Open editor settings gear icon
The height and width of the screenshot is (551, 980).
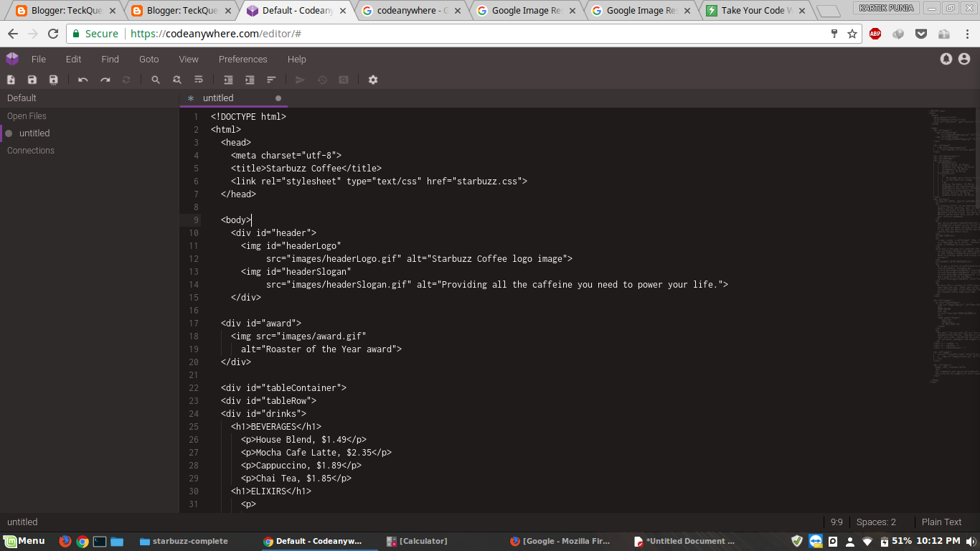[373, 80]
